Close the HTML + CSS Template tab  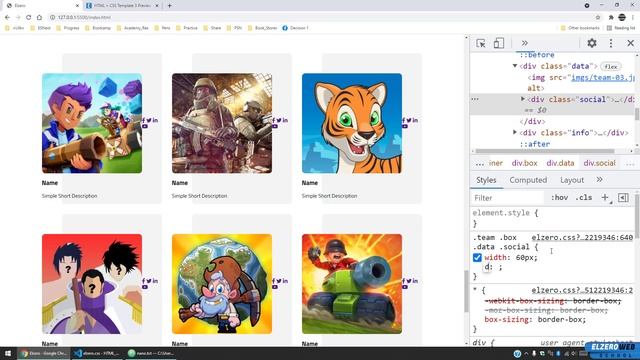pyautogui.click(x=157, y=6)
